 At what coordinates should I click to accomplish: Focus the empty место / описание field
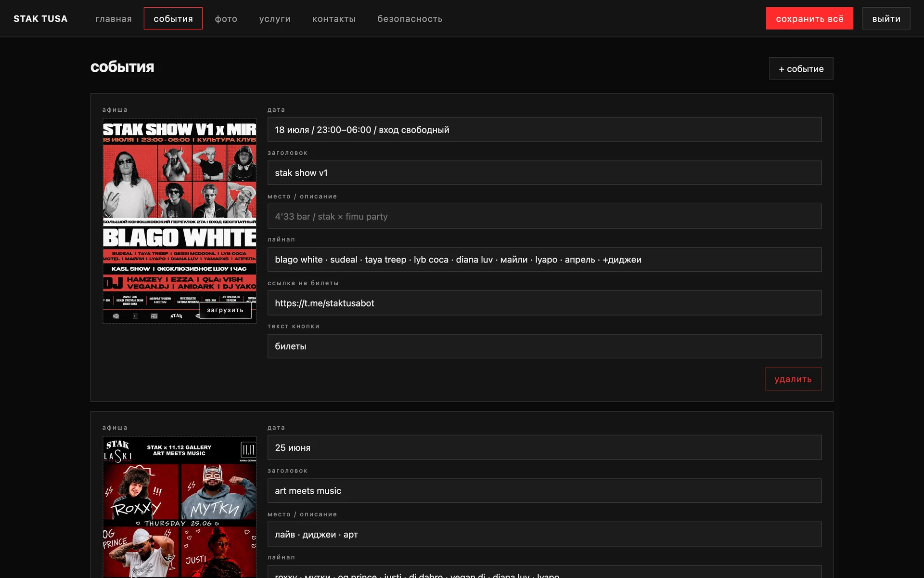click(544, 216)
